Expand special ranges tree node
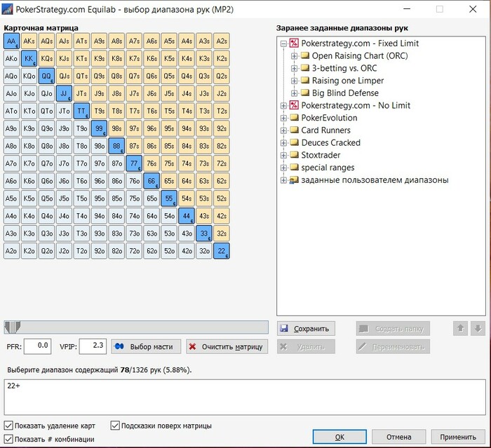The image size is (491, 448). tap(283, 168)
